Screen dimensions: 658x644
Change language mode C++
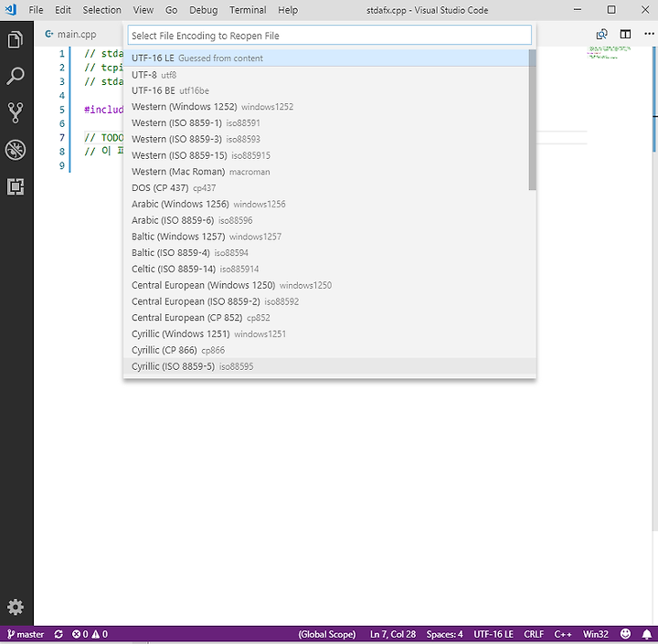tap(563, 634)
